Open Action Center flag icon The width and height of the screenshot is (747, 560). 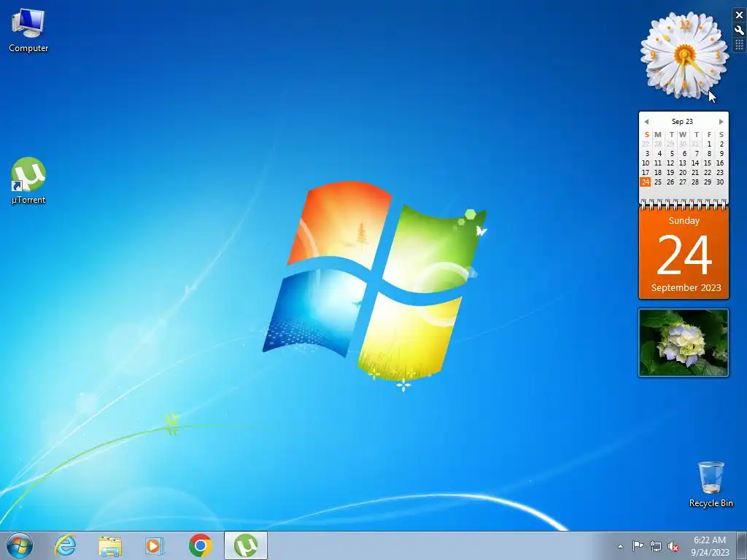tap(638, 546)
